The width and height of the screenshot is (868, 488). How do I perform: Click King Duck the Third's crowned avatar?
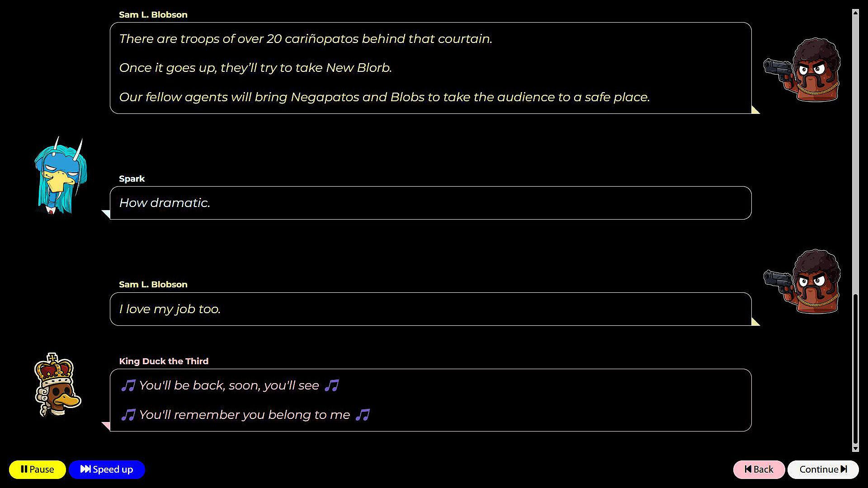pyautogui.click(x=57, y=385)
